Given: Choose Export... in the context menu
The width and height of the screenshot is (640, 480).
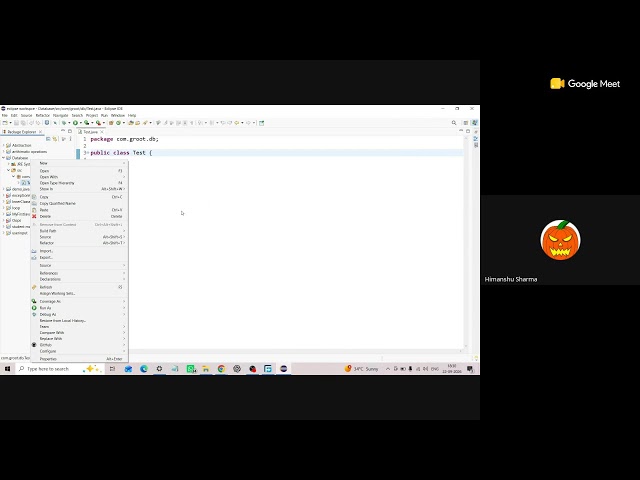Looking at the screenshot, I should click(x=80, y=258).
